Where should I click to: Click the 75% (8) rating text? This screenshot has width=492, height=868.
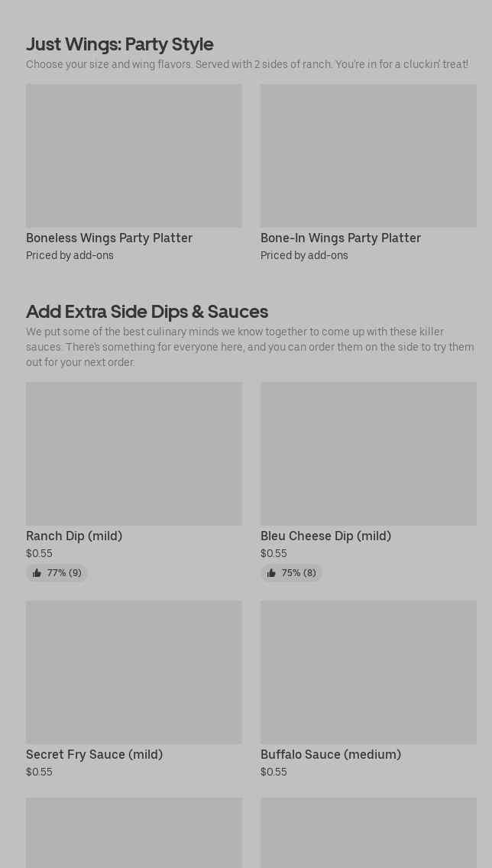pos(299,573)
